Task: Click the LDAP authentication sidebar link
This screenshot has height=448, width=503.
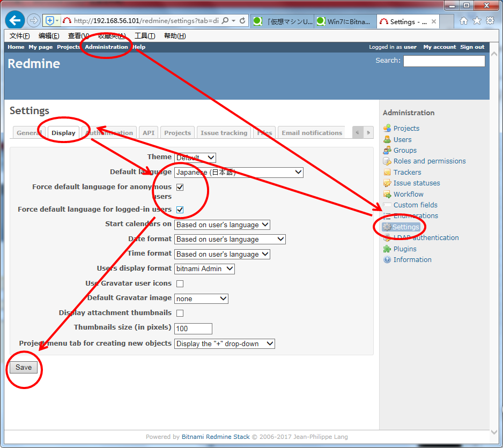Action: (x=426, y=237)
